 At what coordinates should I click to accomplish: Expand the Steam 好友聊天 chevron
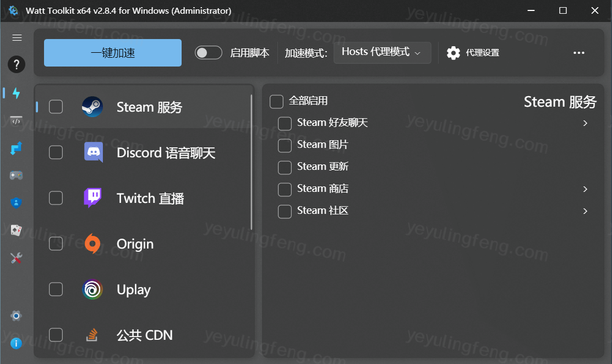[585, 123]
